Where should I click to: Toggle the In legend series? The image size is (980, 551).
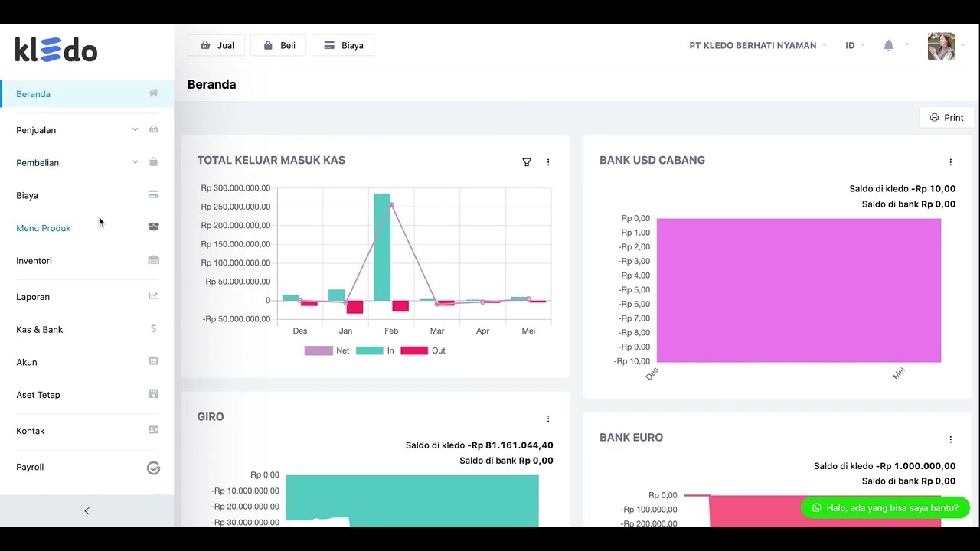tap(375, 350)
